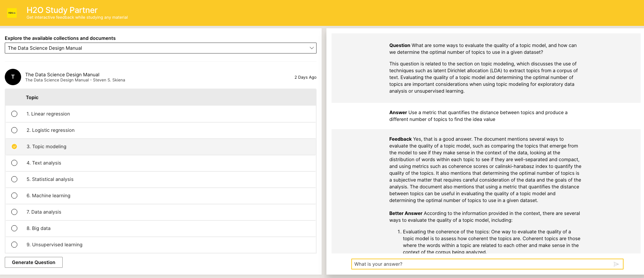
Task: Click the Topic column header
Action: click(32, 97)
